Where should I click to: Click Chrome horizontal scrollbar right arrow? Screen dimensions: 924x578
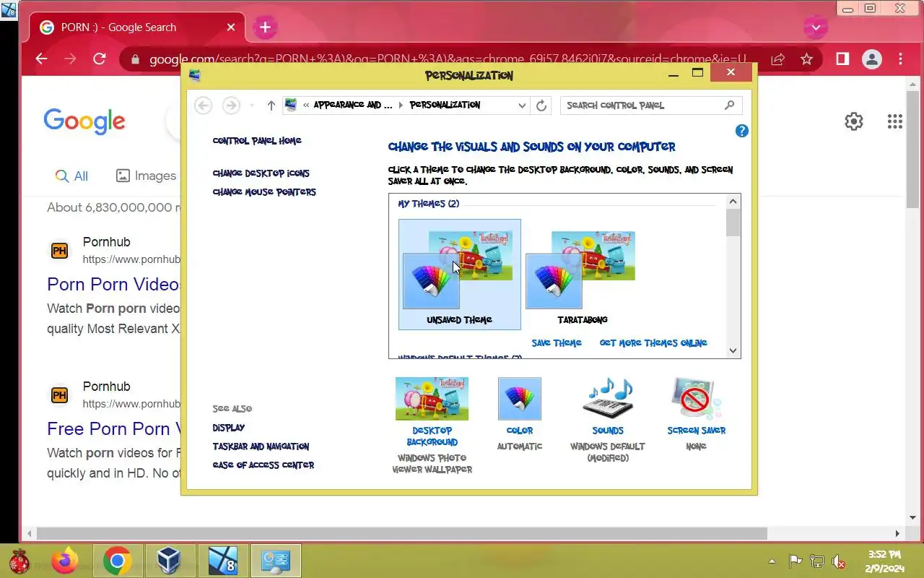897,533
